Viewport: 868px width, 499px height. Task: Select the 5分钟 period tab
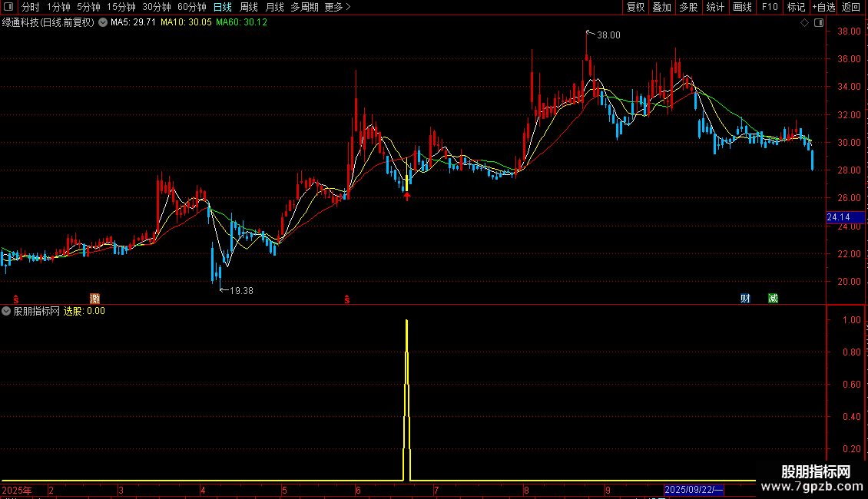[88, 7]
